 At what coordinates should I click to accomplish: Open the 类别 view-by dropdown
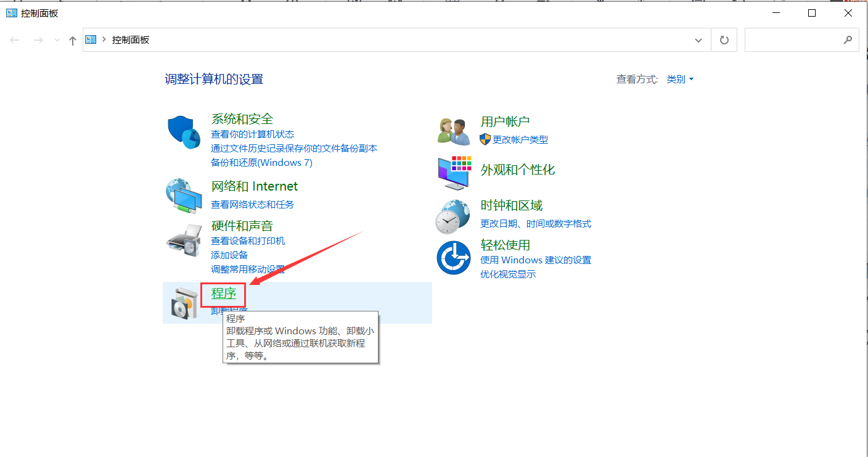coord(680,79)
